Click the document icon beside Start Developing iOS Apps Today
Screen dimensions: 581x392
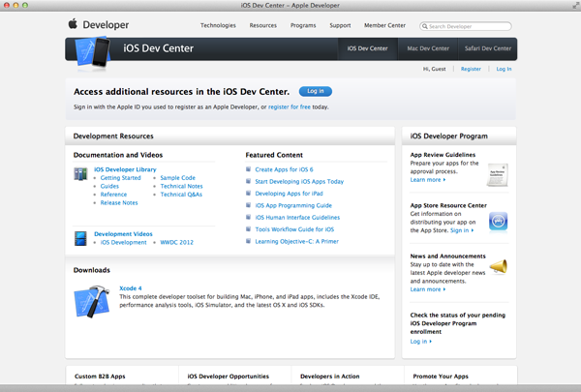248,181
